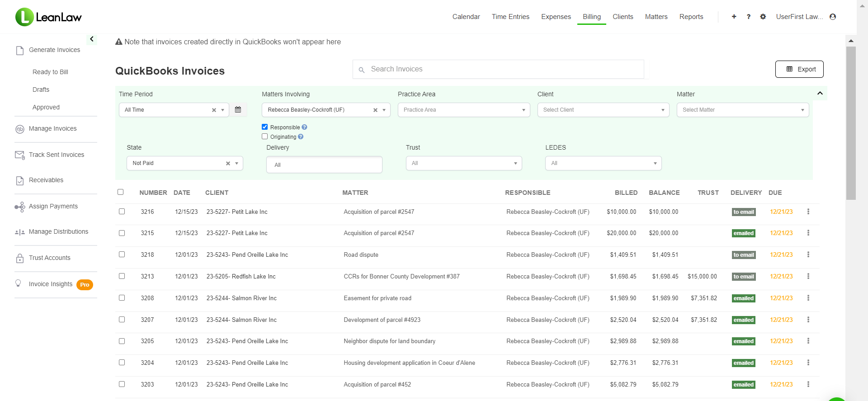Open row actions menu for invoice 3215
This screenshot has width=868, height=401.
pyautogui.click(x=808, y=233)
